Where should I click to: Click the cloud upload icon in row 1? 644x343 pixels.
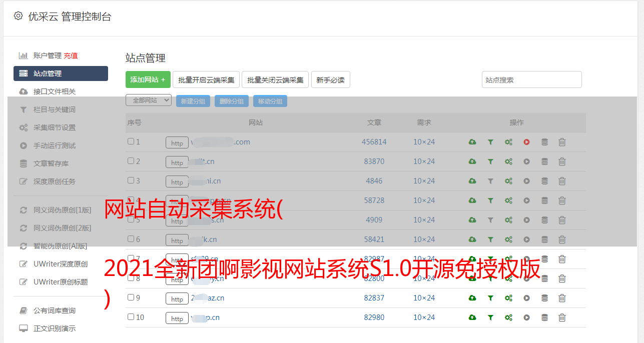[x=472, y=142]
